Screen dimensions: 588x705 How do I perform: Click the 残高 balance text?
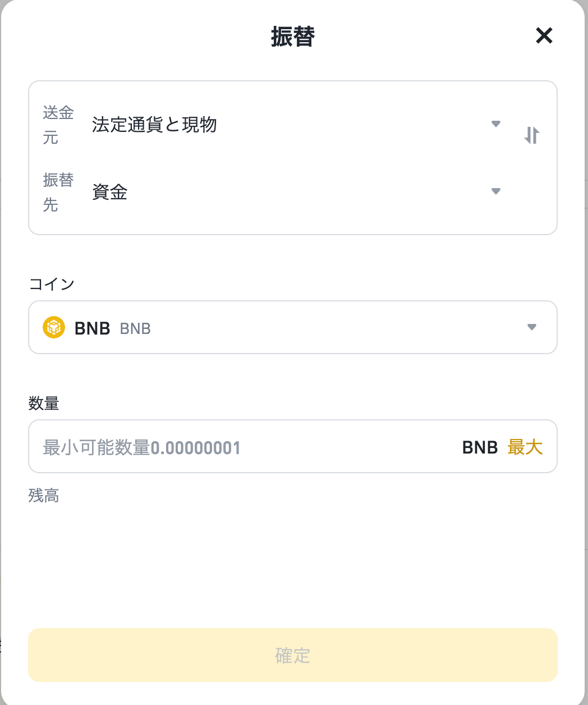coord(44,496)
